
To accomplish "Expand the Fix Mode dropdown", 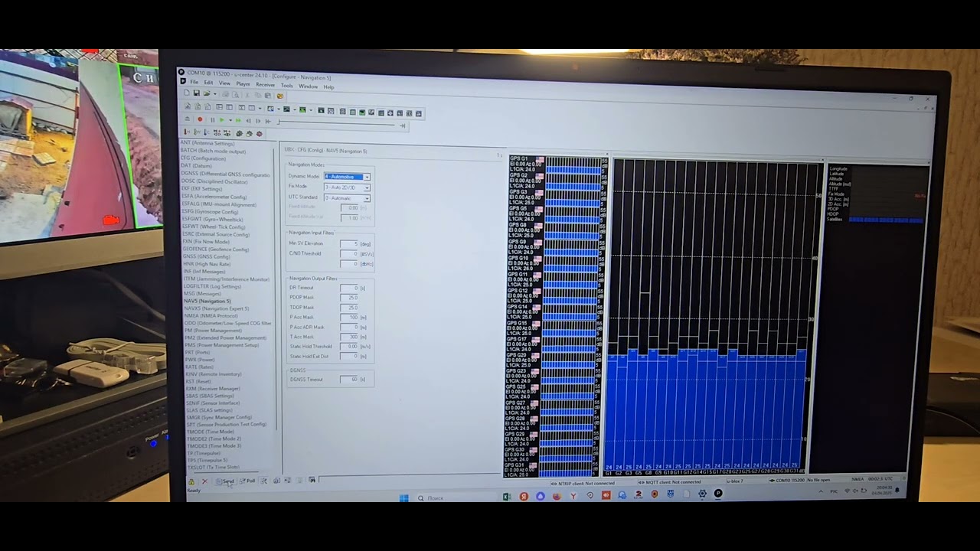I will coord(367,187).
